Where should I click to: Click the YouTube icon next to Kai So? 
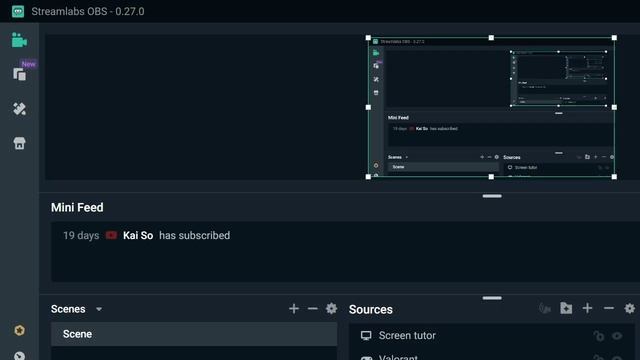point(111,235)
